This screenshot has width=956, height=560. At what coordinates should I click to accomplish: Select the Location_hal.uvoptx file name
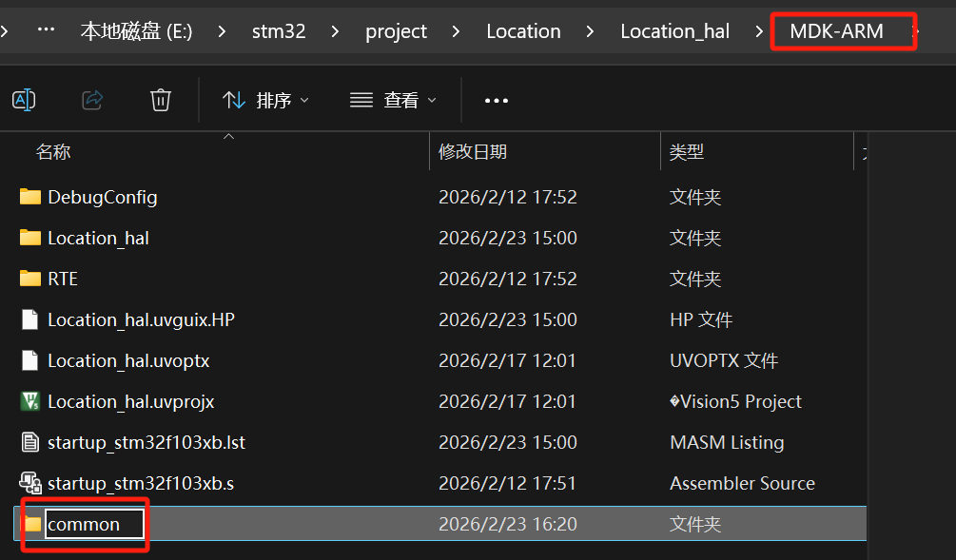(128, 360)
